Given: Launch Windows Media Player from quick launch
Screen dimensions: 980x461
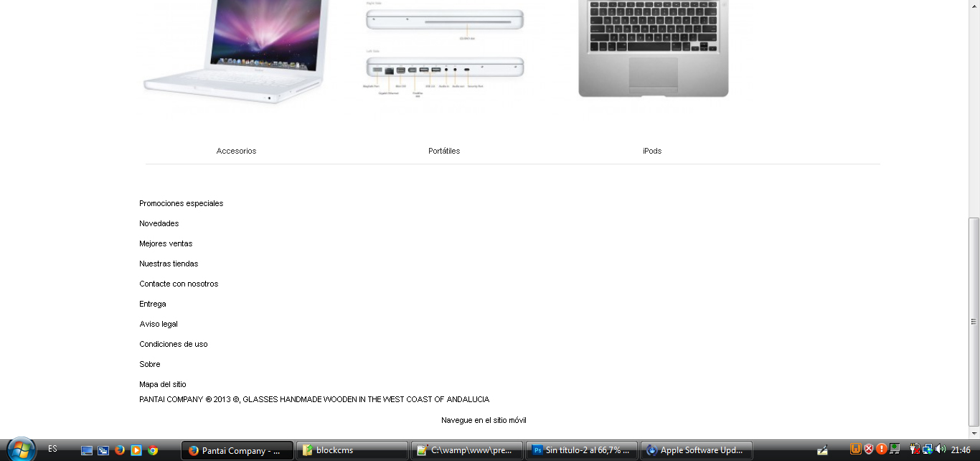Looking at the screenshot, I should coord(136,450).
